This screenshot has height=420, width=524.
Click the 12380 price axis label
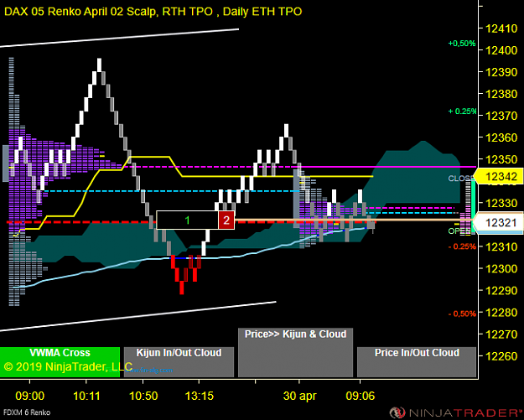click(x=501, y=94)
